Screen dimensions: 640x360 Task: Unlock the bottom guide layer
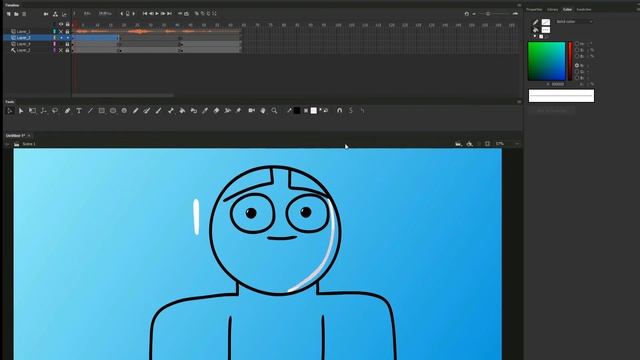(x=67, y=50)
